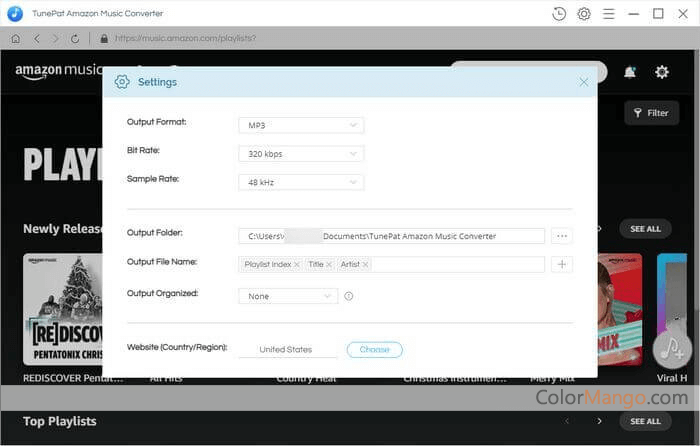Screen dimensions: 700x446
Task: Click the Output Organized info icon
Action: pos(349,296)
